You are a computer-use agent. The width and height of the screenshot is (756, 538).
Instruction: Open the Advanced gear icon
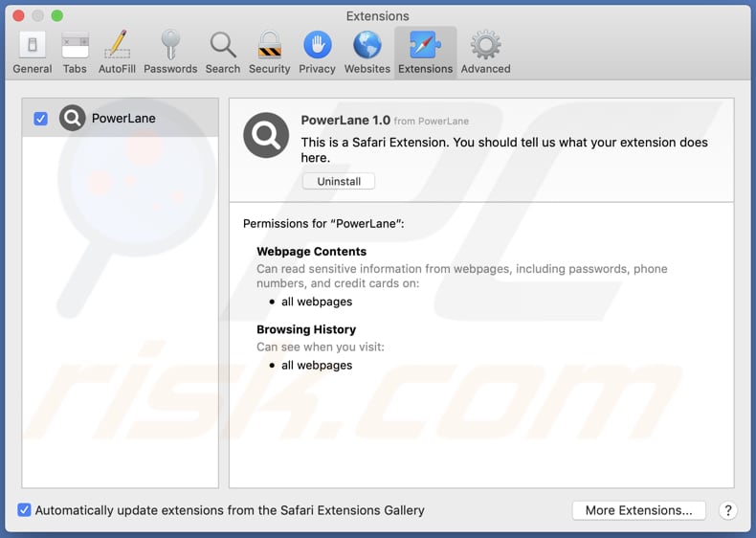tap(485, 45)
